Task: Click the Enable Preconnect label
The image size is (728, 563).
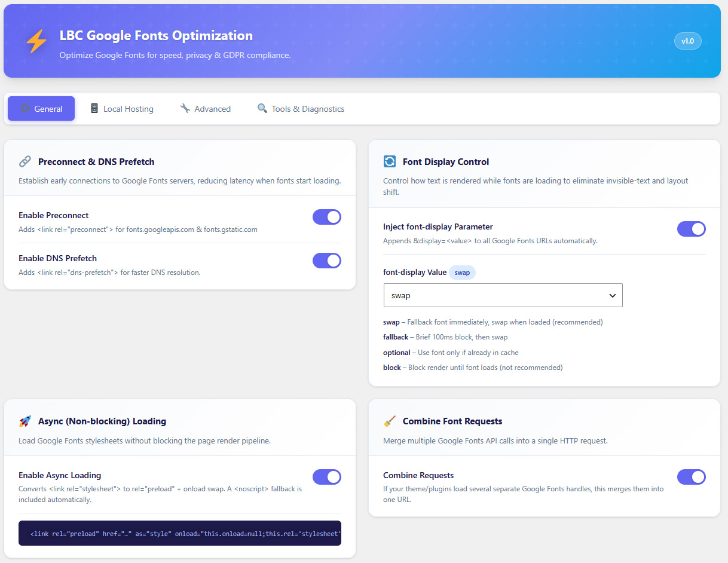Action: click(x=54, y=215)
